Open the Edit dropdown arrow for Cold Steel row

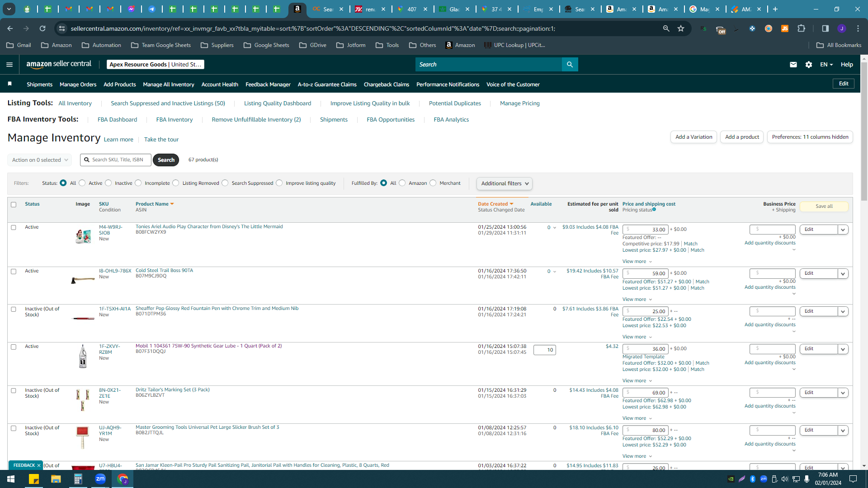(x=843, y=273)
